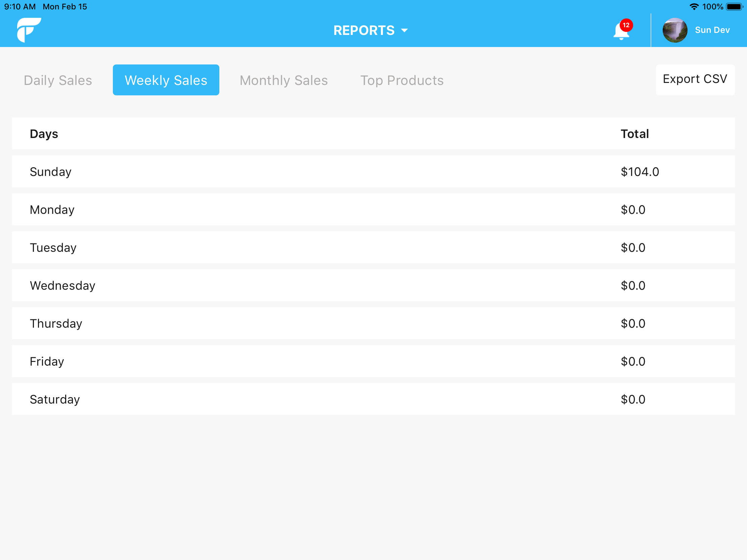Toggle the Weekly Sales view
Screen dimensions: 747x560
tap(166, 80)
